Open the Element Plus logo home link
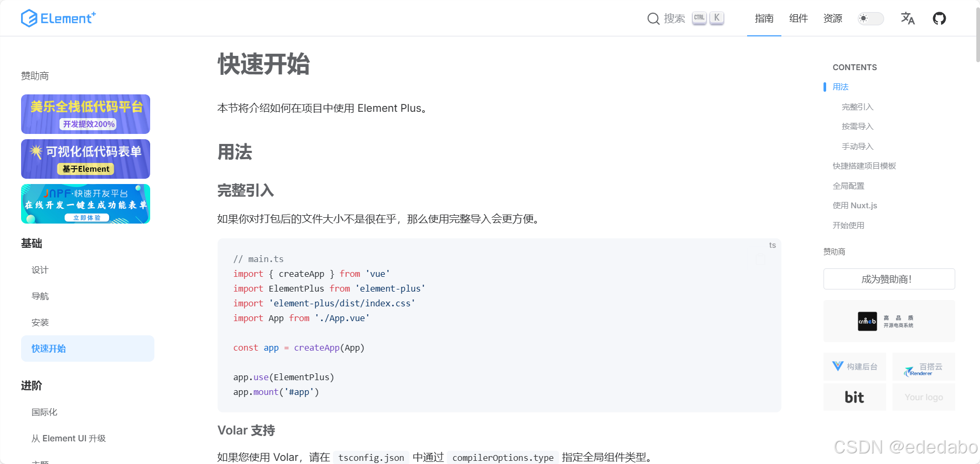This screenshot has height=464, width=980. point(58,18)
